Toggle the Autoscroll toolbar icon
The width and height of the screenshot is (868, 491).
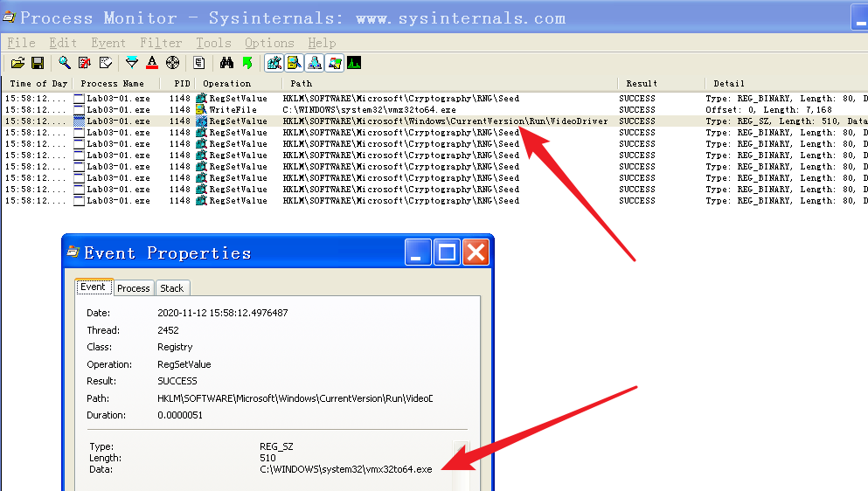point(85,63)
